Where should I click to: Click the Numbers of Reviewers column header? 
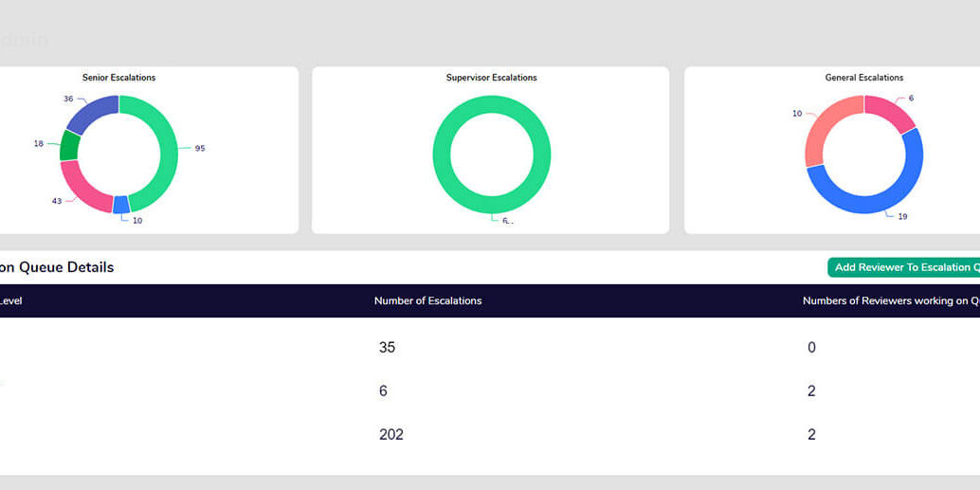(x=889, y=300)
